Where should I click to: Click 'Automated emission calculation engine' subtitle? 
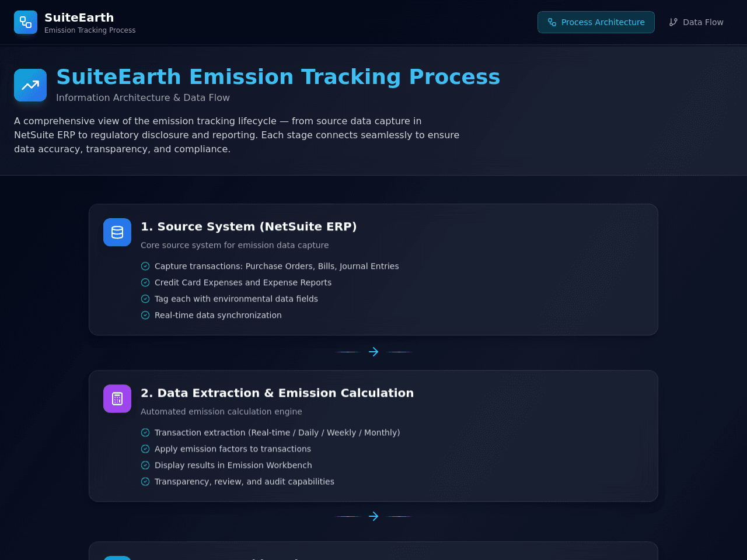(221, 411)
